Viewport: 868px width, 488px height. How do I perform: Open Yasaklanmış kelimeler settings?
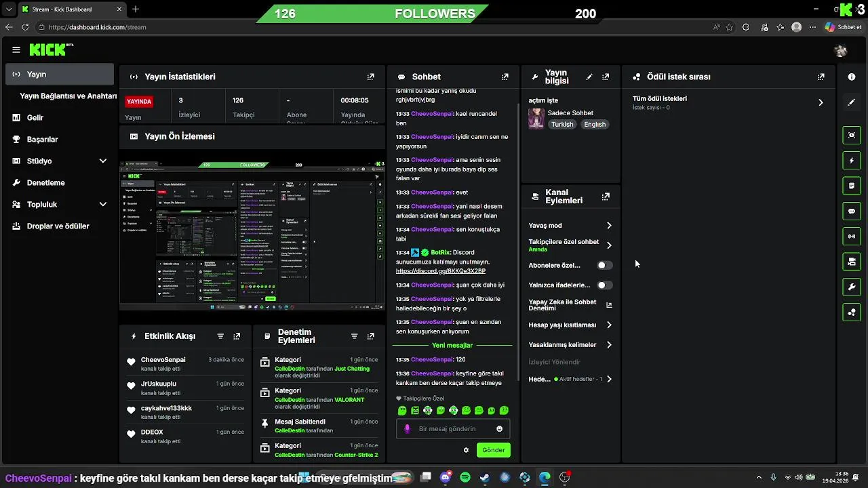click(570, 344)
